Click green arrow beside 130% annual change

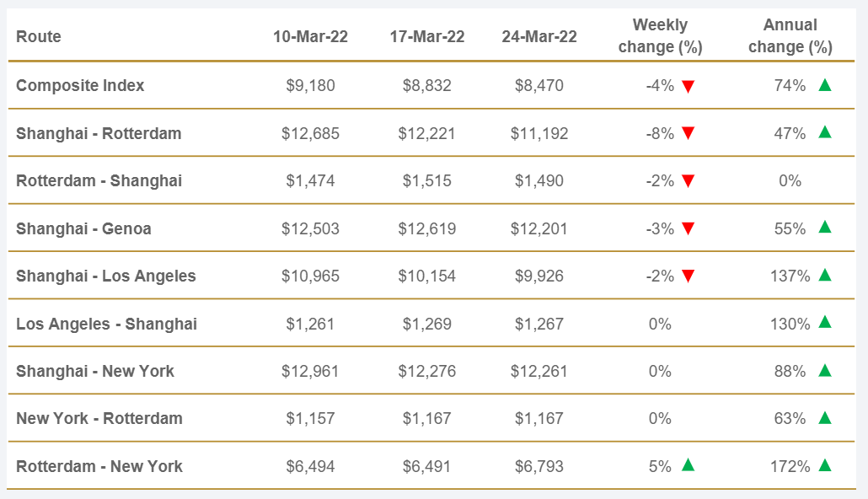coord(825,322)
